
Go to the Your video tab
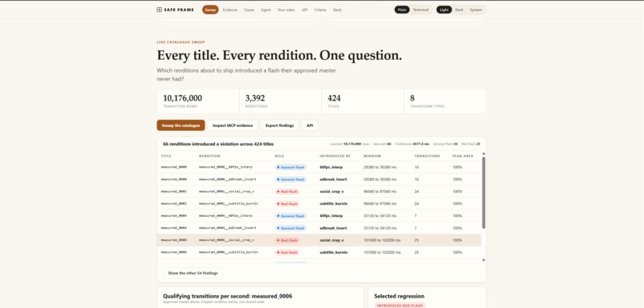(x=286, y=10)
